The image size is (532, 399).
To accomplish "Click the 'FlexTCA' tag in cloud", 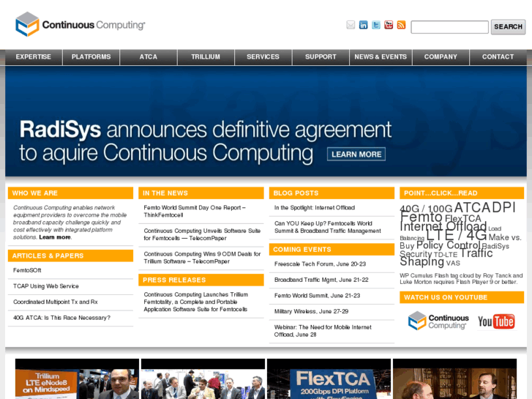I will (462, 218).
